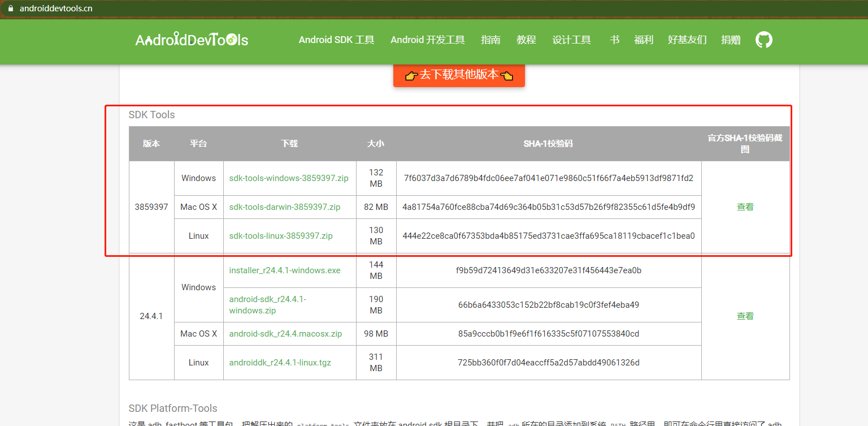Go to 教程 section

(x=526, y=40)
